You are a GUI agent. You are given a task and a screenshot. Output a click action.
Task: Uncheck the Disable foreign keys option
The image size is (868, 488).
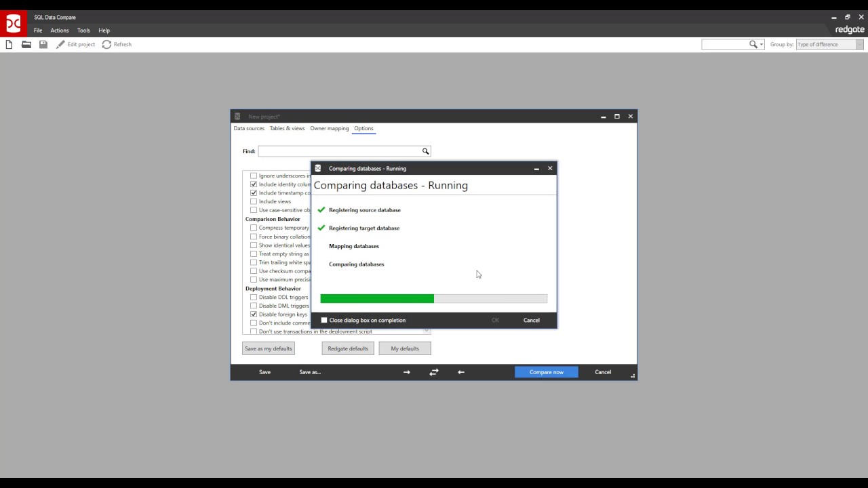point(254,314)
